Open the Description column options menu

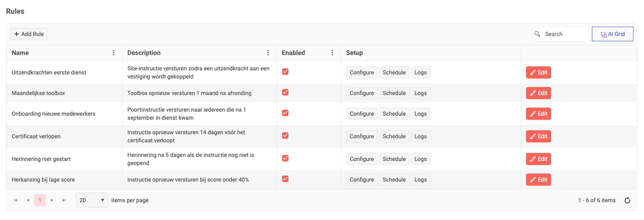tap(268, 53)
